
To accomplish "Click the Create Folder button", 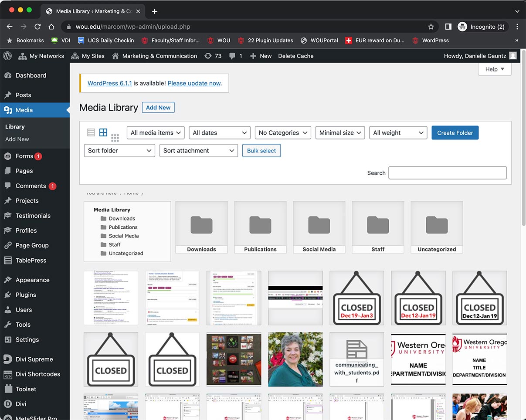I will coord(455,132).
